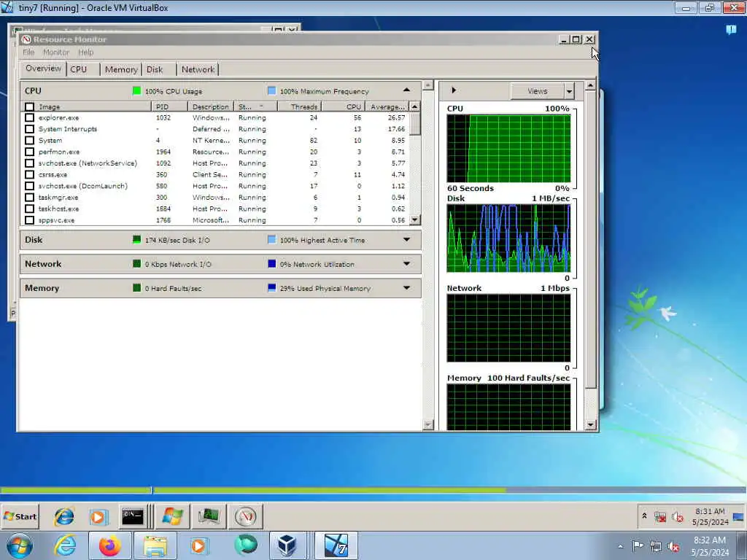The image size is (747, 560).
Task: Show hidden icons in the host tray
Action: tap(620, 546)
